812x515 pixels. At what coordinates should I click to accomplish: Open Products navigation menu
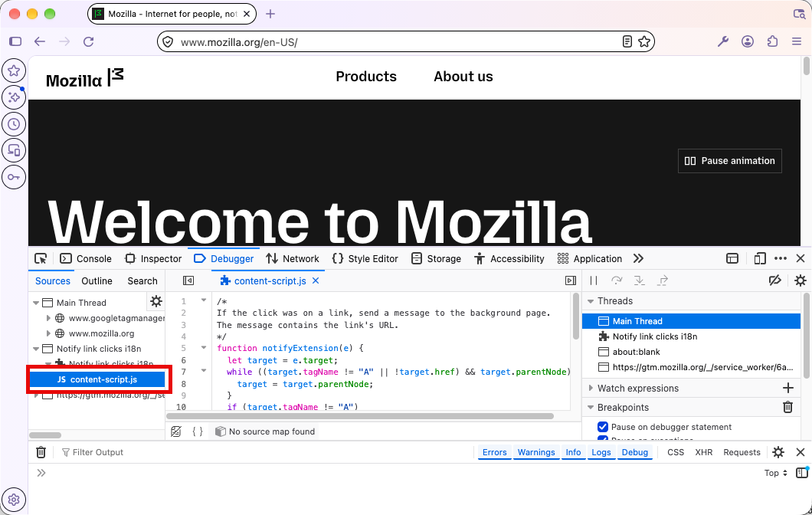[x=366, y=77]
